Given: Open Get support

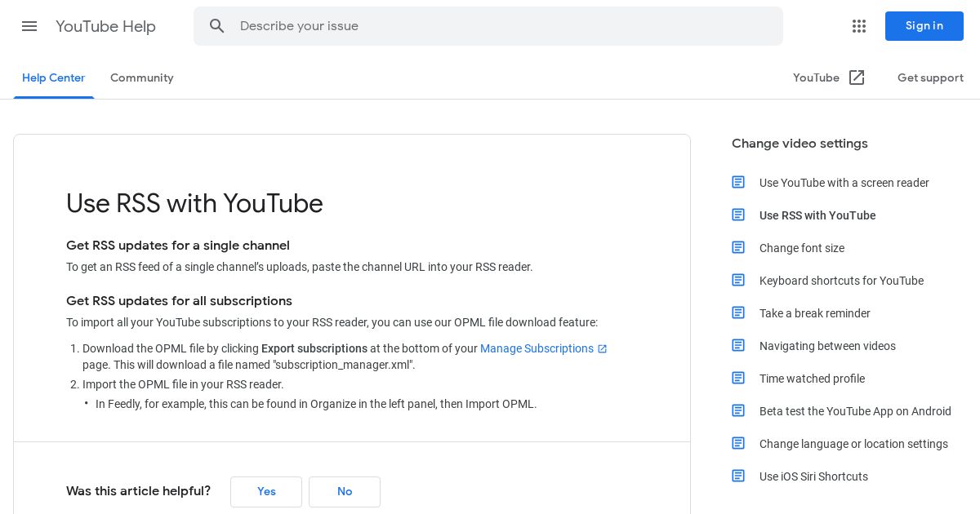Looking at the screenshot, I should pos(930,78).
